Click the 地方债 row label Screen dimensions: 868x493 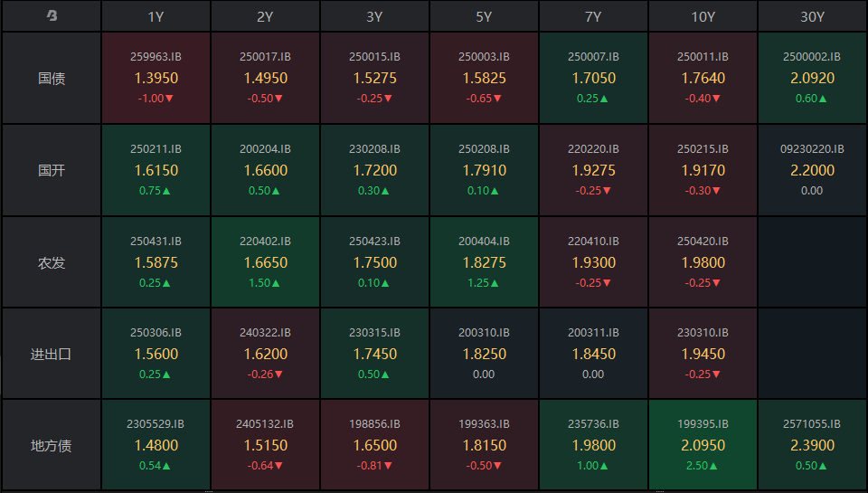coord(52,445)
